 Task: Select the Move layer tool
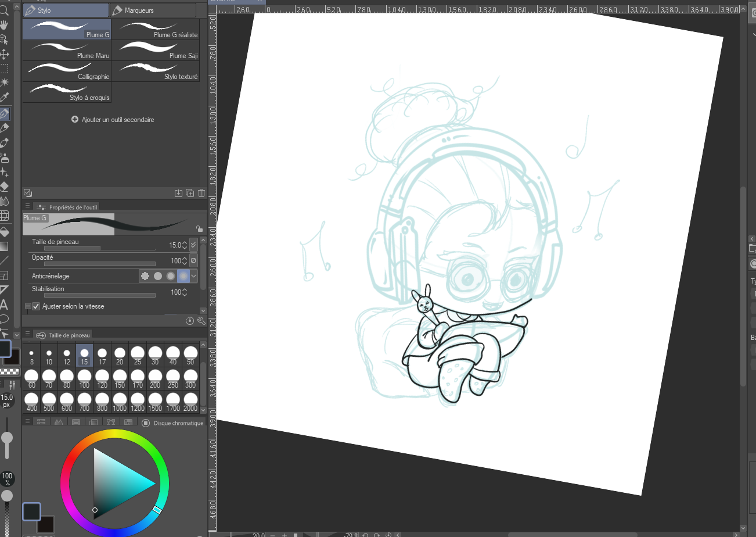[x=4, y=54]
